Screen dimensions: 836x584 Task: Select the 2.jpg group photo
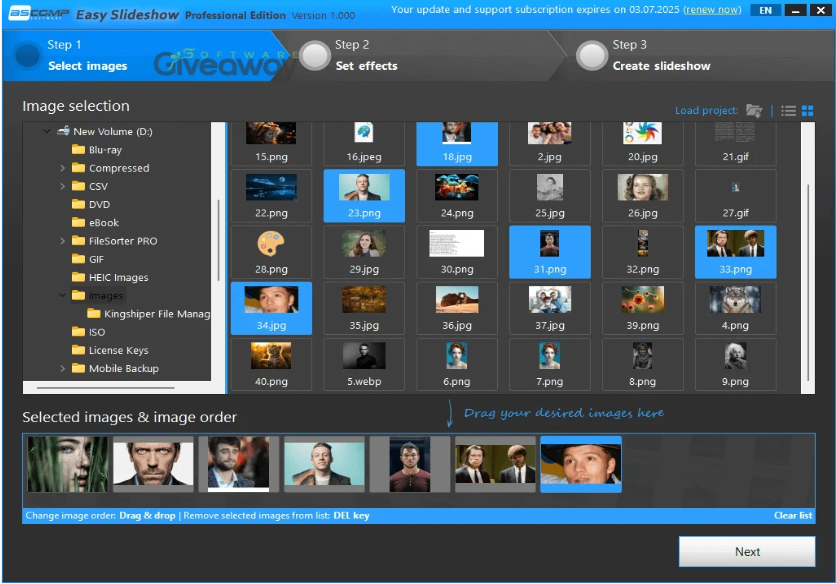(x=550, y=143)
